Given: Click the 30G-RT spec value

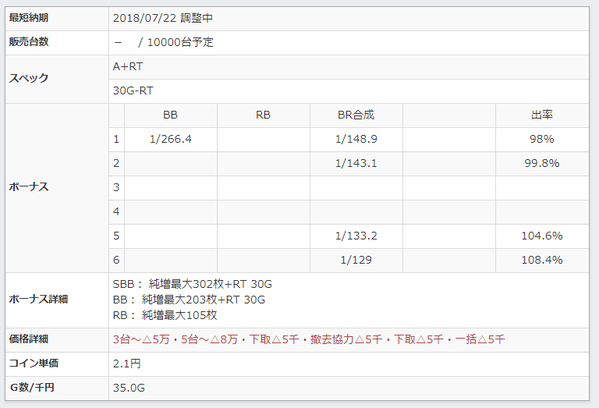Looking at the screenshot, I should [133, 91].
